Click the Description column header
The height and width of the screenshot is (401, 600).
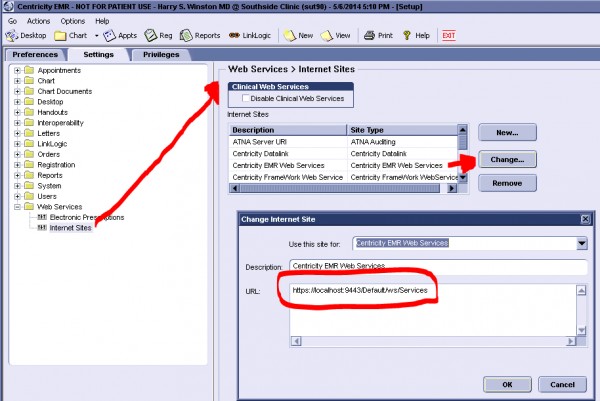[x=288, y=130]
